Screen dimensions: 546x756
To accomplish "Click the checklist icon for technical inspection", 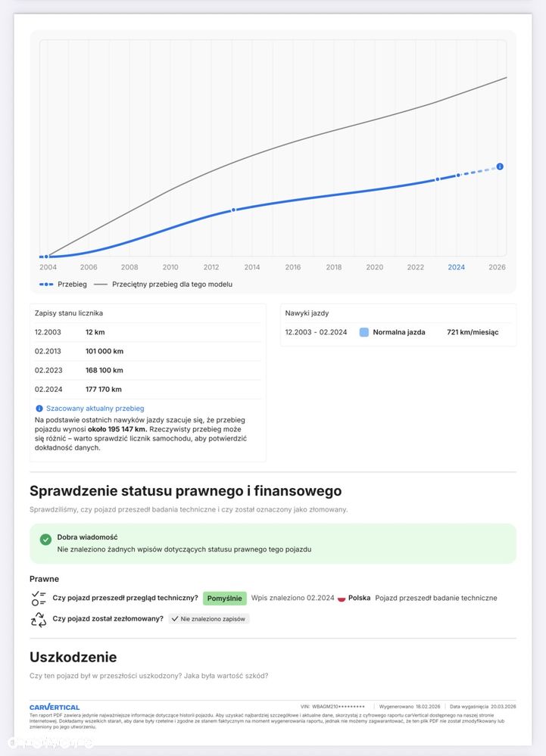I will pyautogui.click(x=39, y=598).
